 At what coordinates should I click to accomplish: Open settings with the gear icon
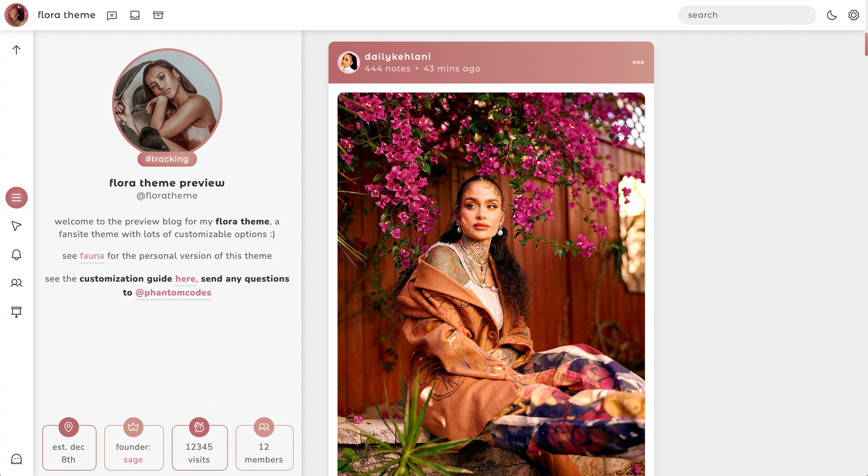854,16
